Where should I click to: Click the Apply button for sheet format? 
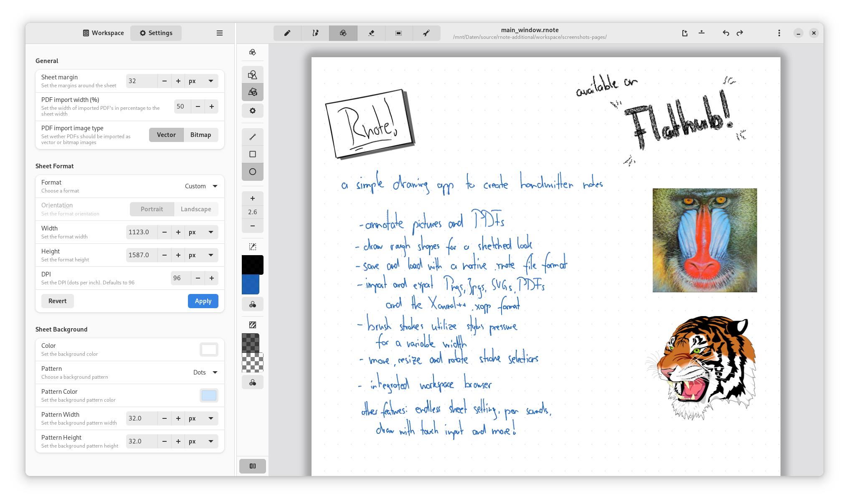pyautogui.click(x=204, y=301)
